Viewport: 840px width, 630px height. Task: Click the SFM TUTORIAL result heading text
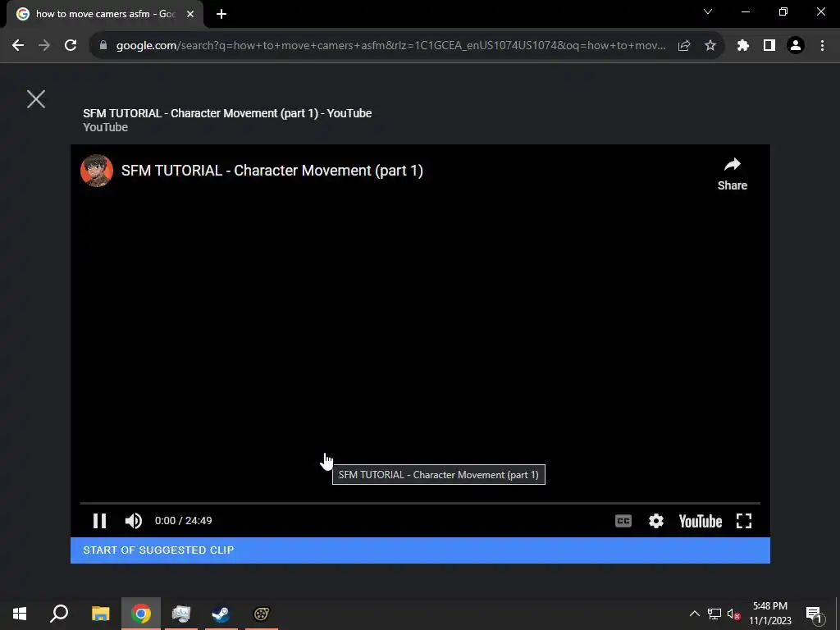(227, 113)
